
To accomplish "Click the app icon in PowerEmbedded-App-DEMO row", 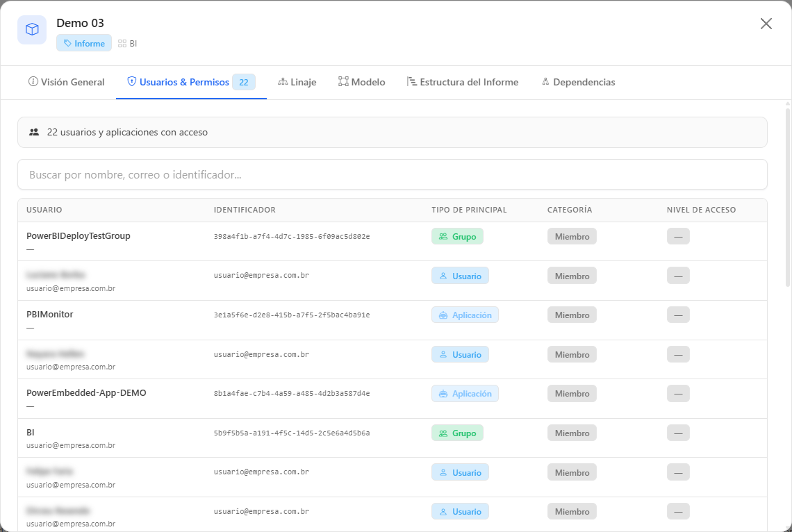I will tap(443, 394).
